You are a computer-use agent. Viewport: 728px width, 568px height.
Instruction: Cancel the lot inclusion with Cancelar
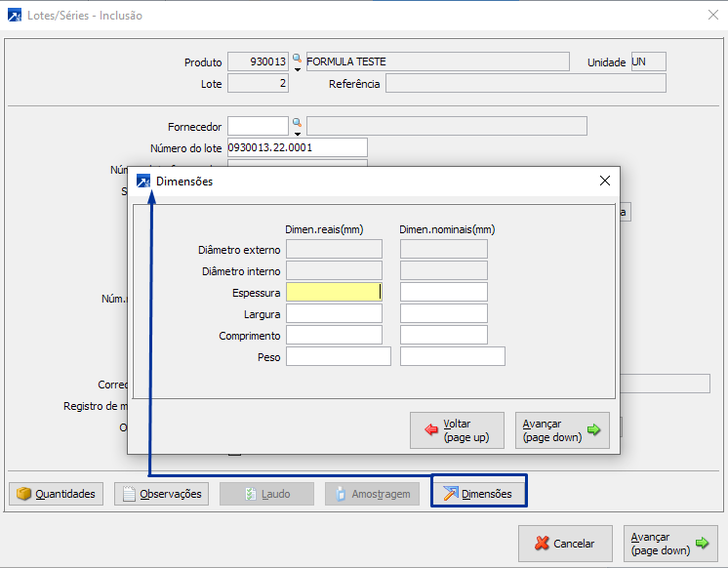[565, 544]
